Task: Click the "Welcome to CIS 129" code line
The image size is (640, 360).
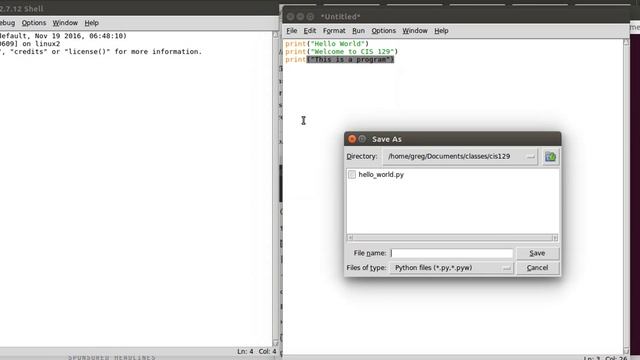Action: 341,52
